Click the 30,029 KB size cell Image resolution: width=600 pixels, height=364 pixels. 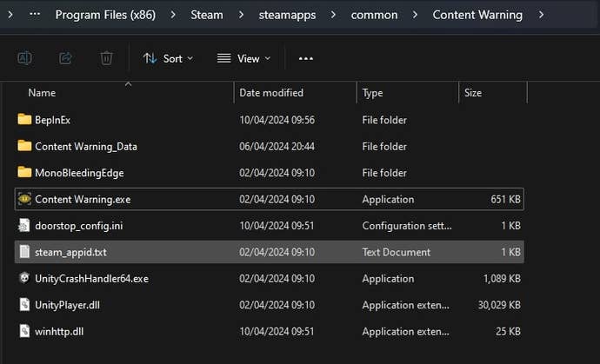tap(499, 305)
